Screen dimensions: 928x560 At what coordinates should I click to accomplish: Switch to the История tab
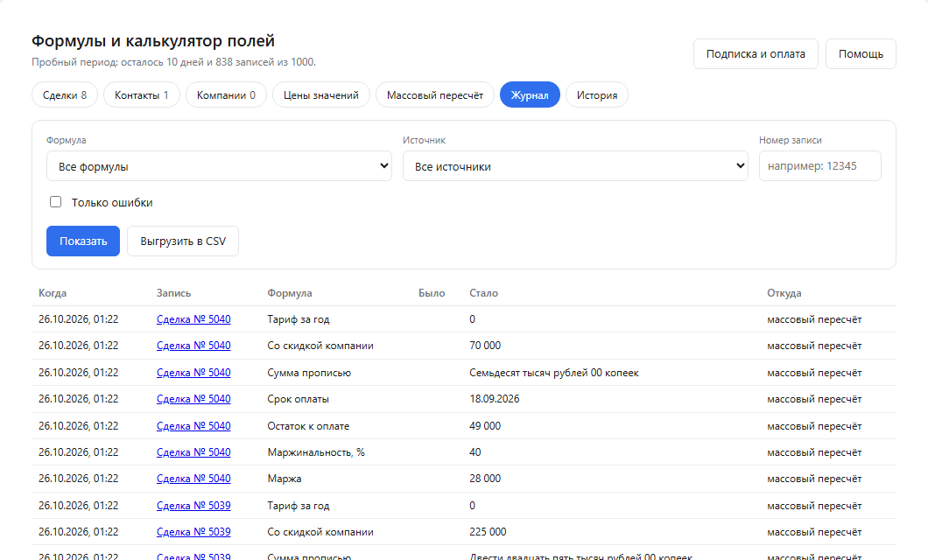pos(597,94)
